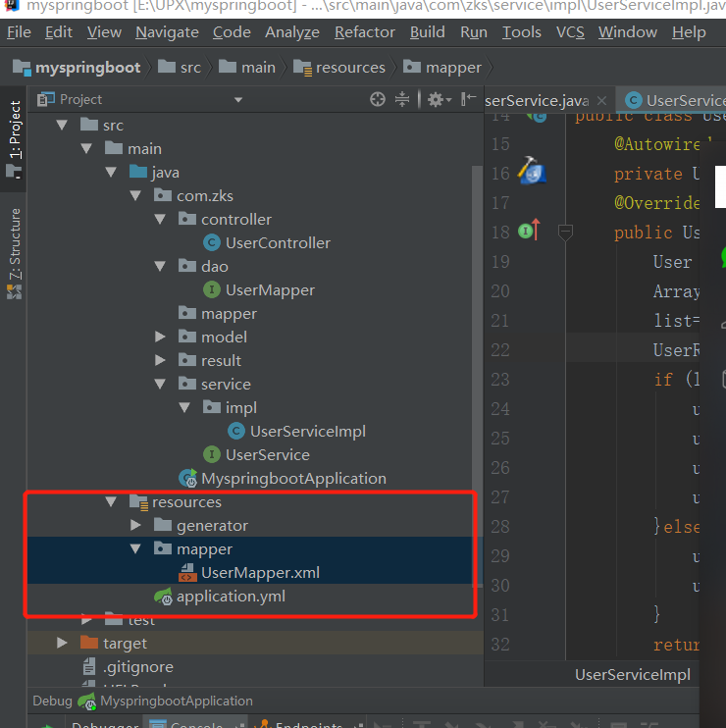Collapse the dao package arrow
Viewport: 726px width, 728px height.
(160, 267)
